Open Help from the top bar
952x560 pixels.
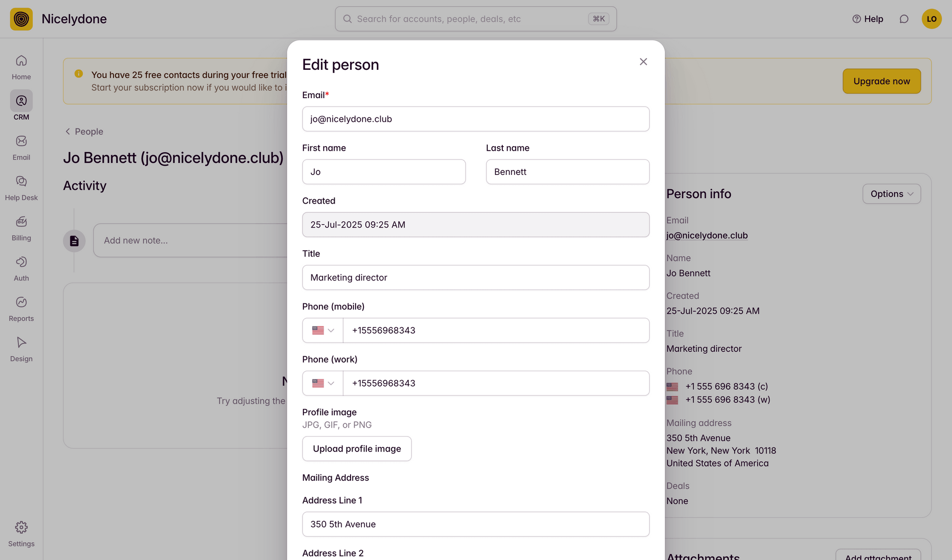tap(868, 19)
